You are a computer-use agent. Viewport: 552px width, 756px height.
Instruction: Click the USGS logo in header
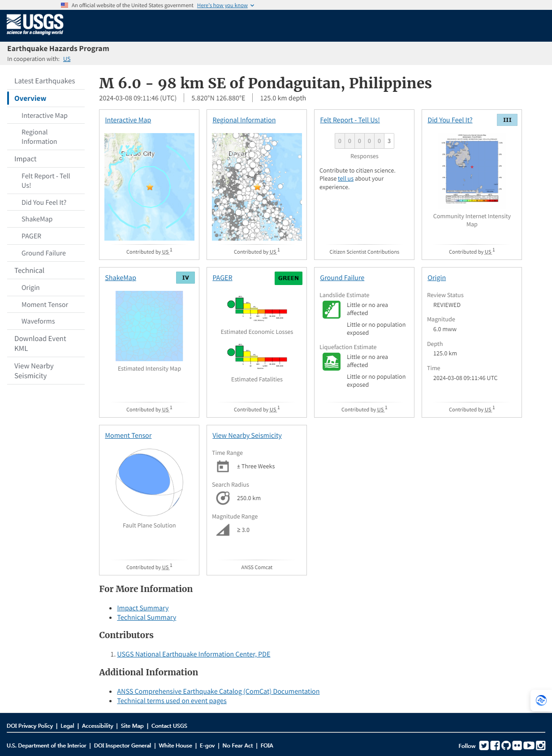point(35,24)
